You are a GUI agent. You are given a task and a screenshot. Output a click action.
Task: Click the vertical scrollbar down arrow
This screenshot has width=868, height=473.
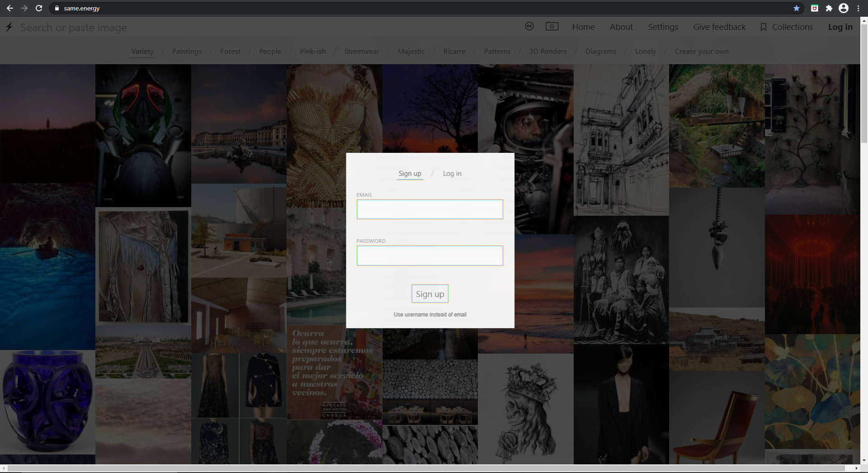(x=864, y=460)
